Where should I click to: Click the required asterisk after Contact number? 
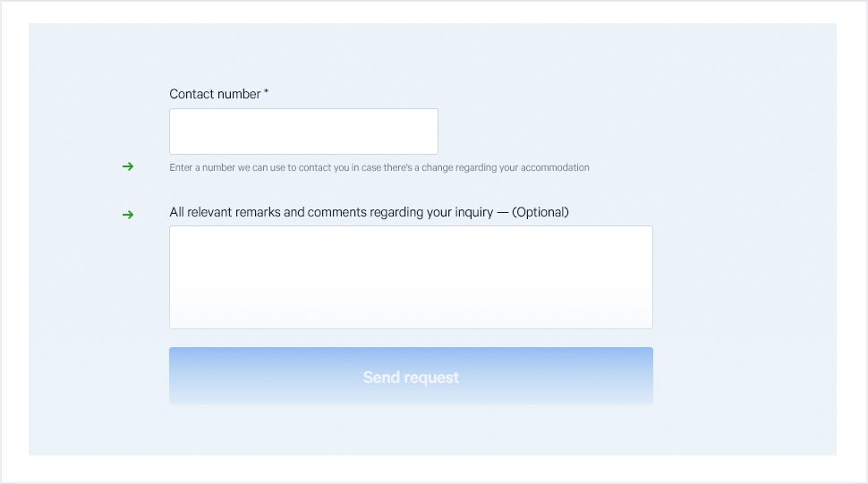coord(267,93)
